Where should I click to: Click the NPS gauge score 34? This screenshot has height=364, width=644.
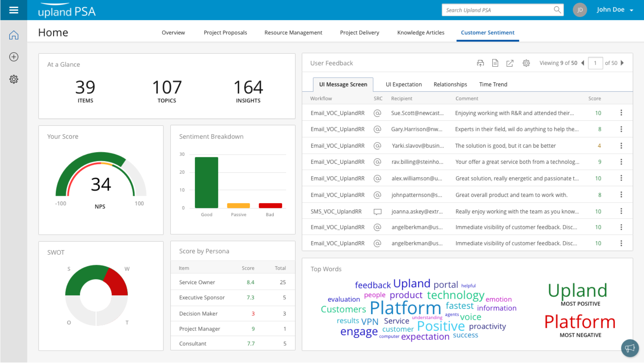(101, 184)
